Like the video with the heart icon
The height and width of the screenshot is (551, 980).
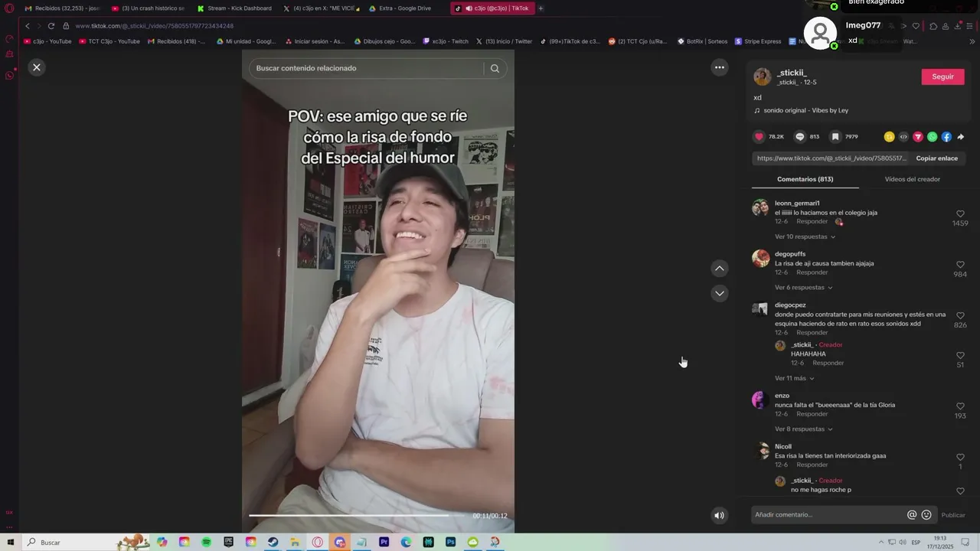point(759,137)
